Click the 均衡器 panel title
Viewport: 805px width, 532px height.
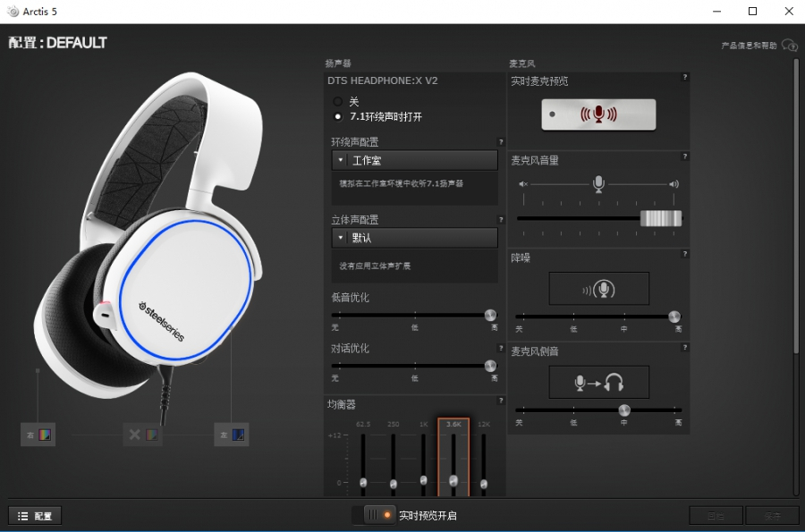[342, 405]
